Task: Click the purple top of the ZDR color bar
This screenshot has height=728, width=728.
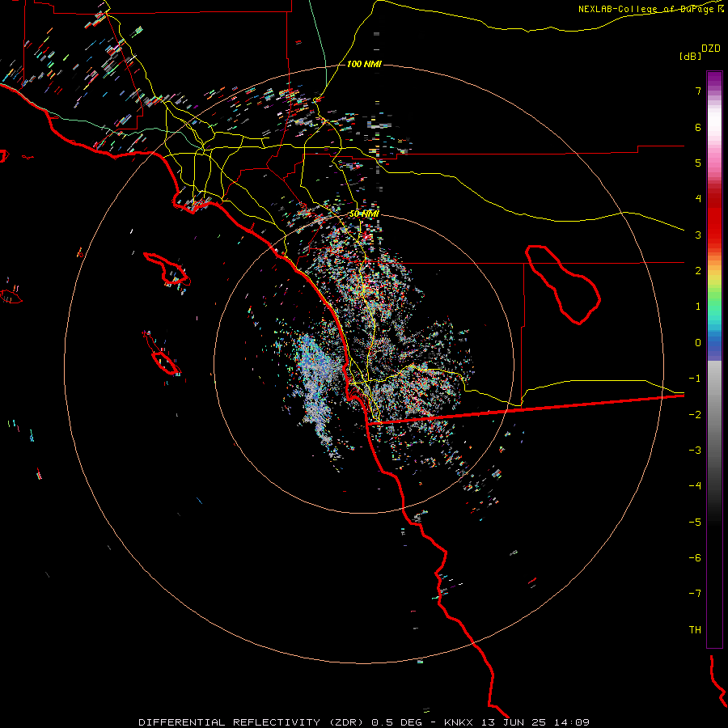Action: click(714, 79)
